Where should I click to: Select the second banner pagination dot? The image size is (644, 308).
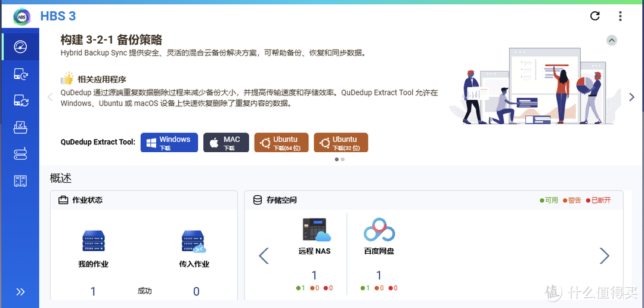tap(342, 159)
